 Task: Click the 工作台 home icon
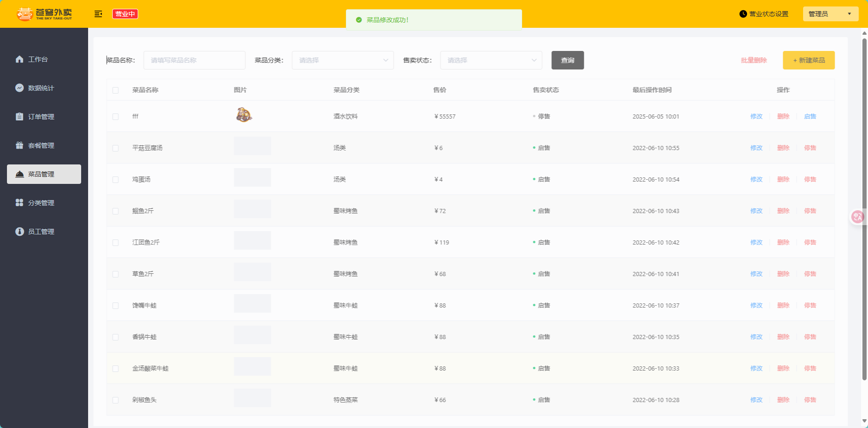point(19,59)
